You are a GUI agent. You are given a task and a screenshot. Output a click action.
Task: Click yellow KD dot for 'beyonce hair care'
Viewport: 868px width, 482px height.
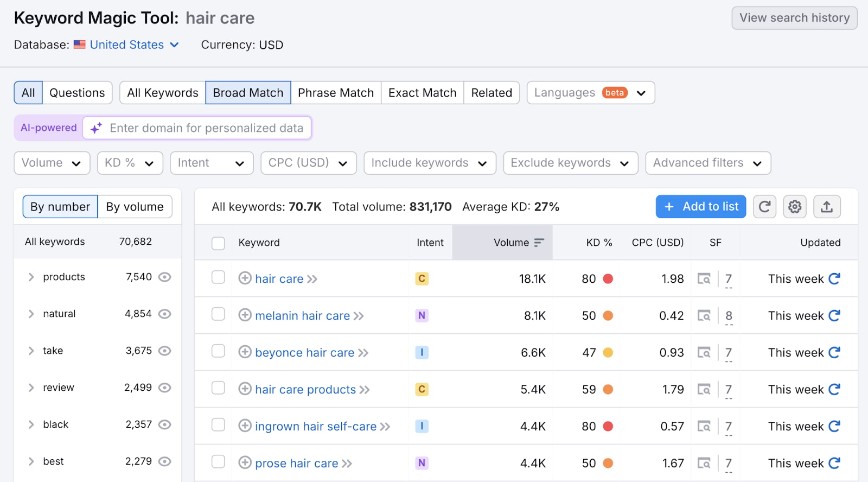click(608, 353)
